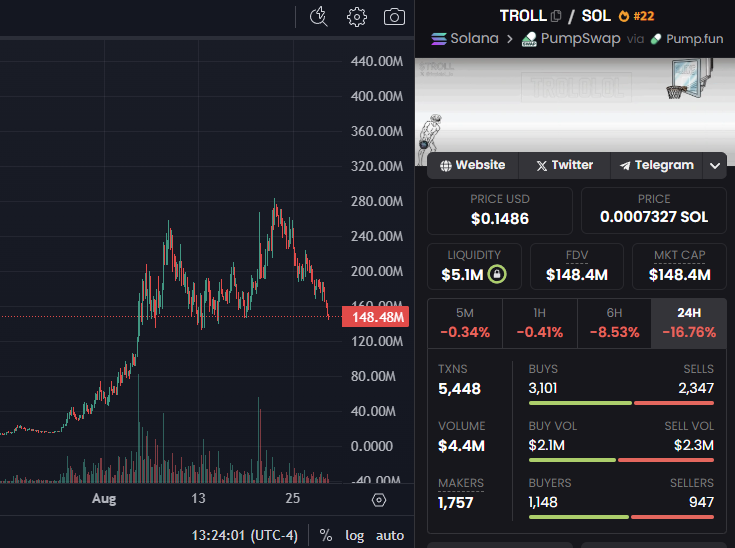The width and height of the screenshot is (735, 548).
Task: Click the 25 date axis label
Action: click(292, 498)
